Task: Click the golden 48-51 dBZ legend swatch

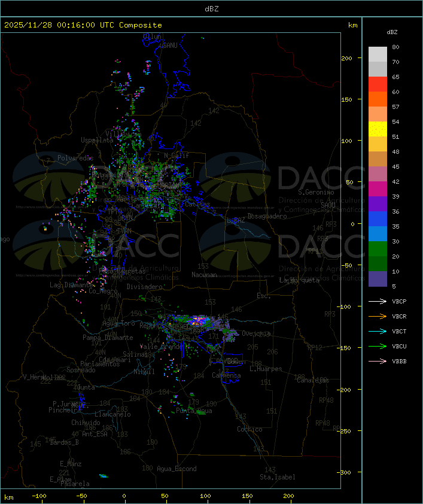Action: coord(378,144)
